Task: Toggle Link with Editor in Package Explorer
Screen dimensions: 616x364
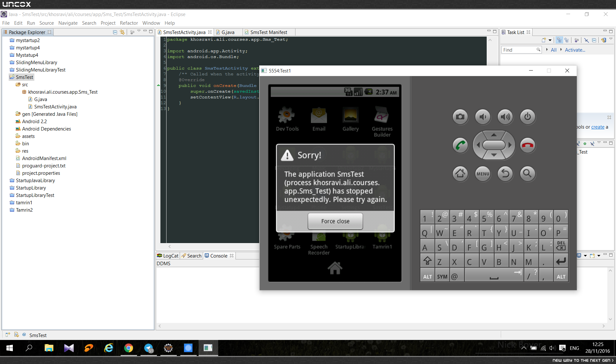Action: (x=122, y=32)
